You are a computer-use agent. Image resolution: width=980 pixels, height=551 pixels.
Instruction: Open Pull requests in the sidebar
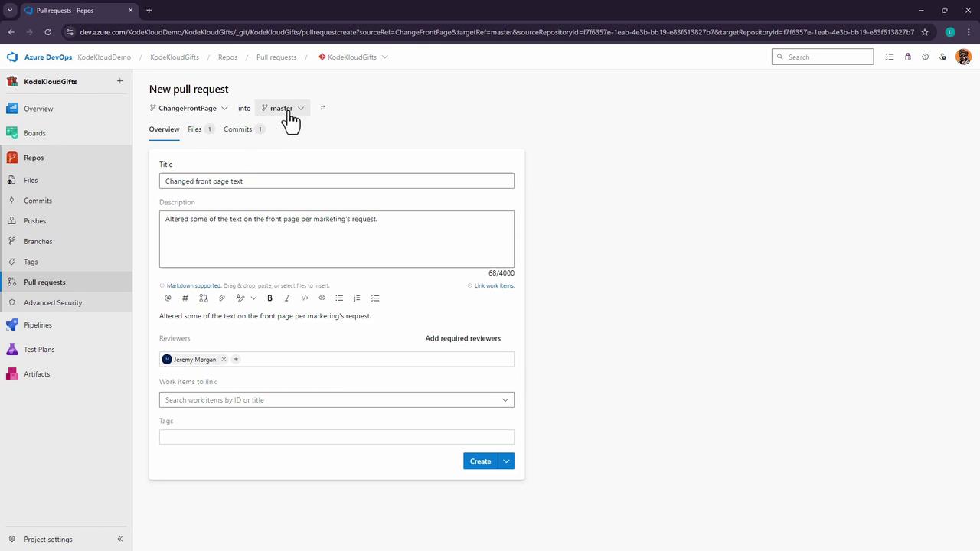(66, 282)
